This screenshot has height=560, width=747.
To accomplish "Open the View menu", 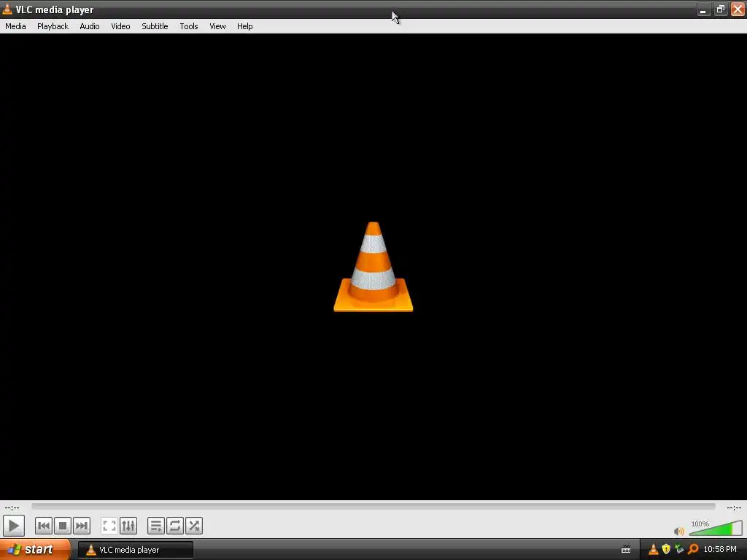I will pos(217,26).
